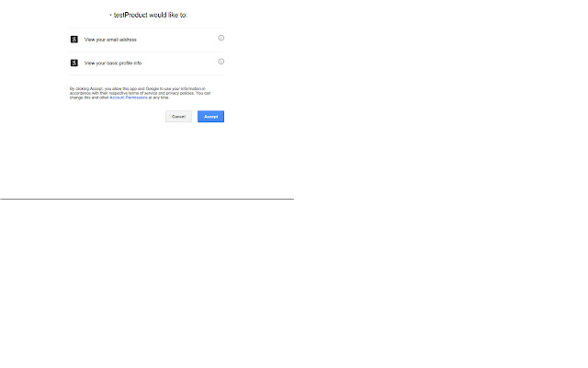Viewport: 588px width, 368px height.
Task: Click the divider between the two permission rows
Action: (147, 52)
